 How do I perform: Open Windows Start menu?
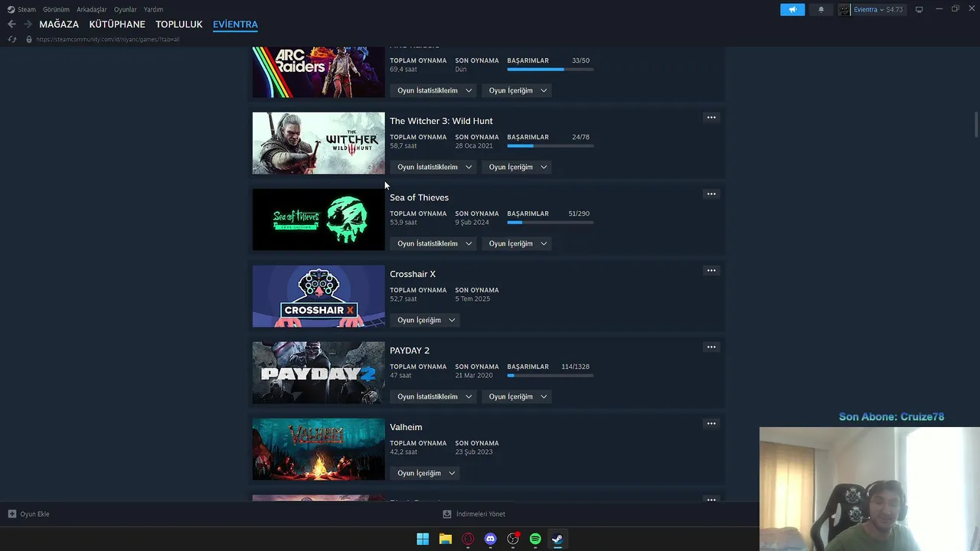click(423, 539)
